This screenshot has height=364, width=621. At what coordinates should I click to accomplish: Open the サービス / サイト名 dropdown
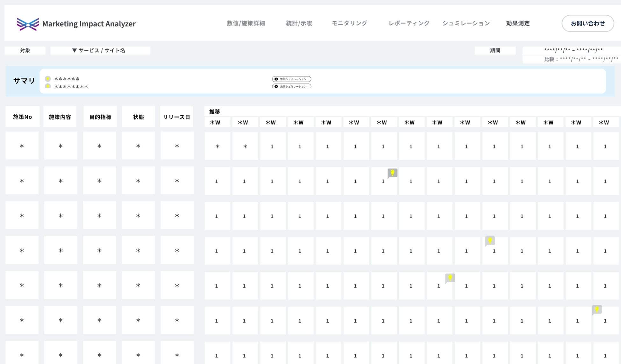100,50
